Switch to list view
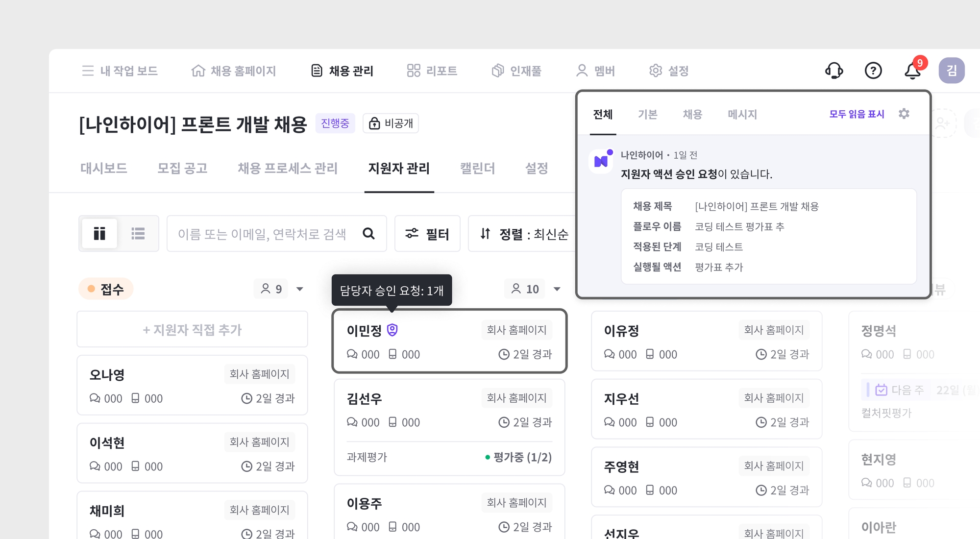This screenshot has height=539, width=980. tap(138, 234)
